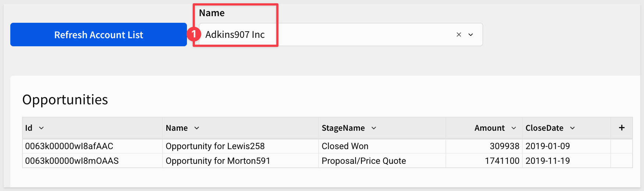
Task: Open the Id column dropdown arrow
Action: click(42, 128)
